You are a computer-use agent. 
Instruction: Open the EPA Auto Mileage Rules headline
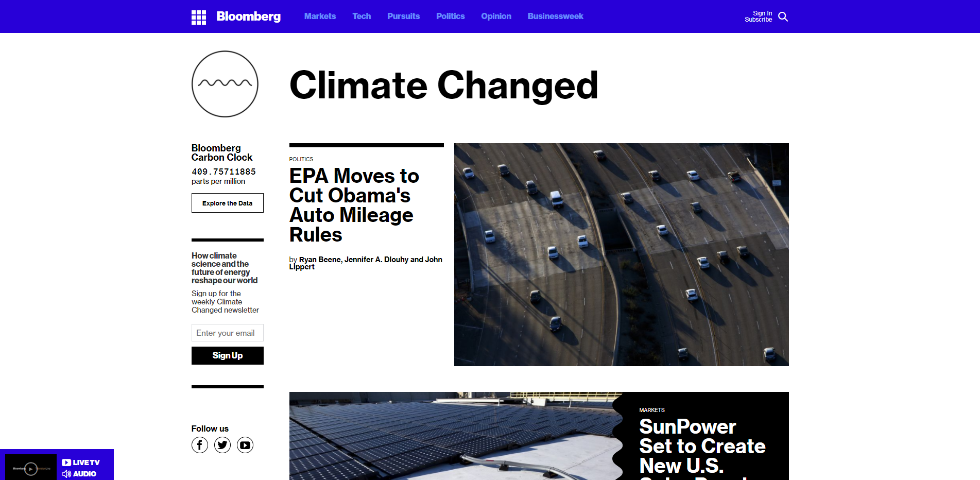coord(354,205)
